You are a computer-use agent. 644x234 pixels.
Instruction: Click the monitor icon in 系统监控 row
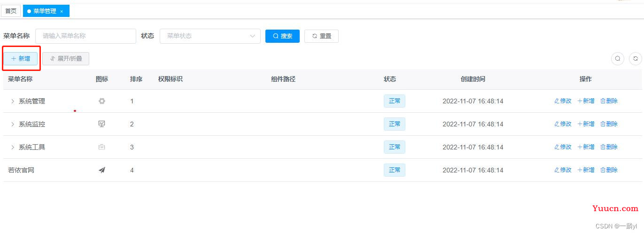[x=102, y=124]
